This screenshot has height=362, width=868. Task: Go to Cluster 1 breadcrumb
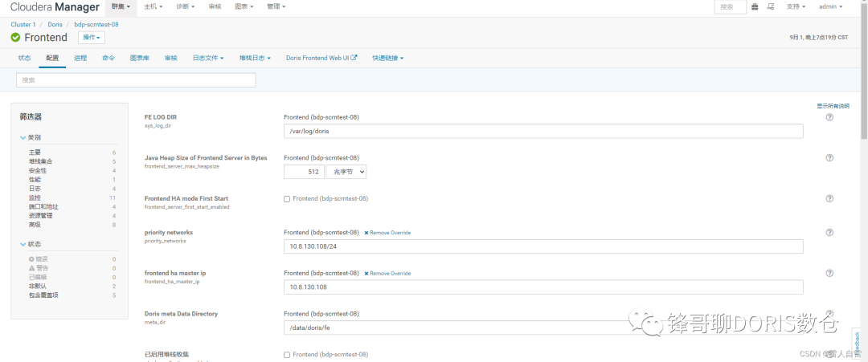coord(23,24)
